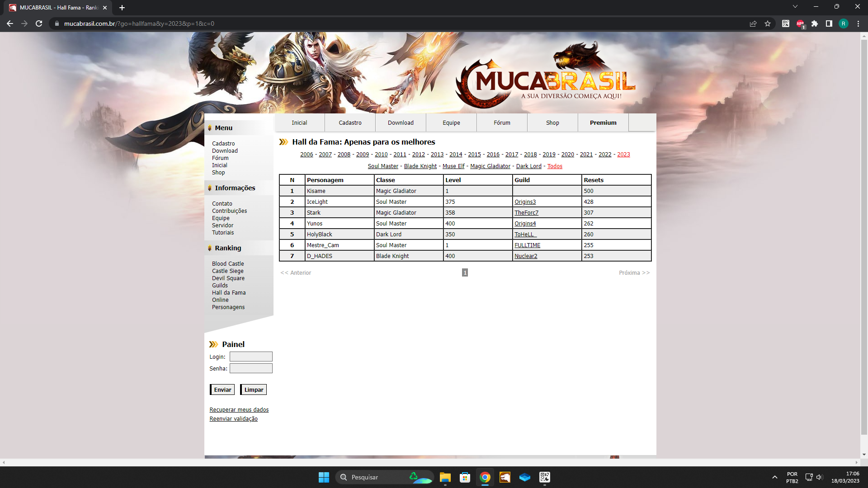Open File Explorer from taskbar
The image size is (868, 488).
tap(445, 477)
